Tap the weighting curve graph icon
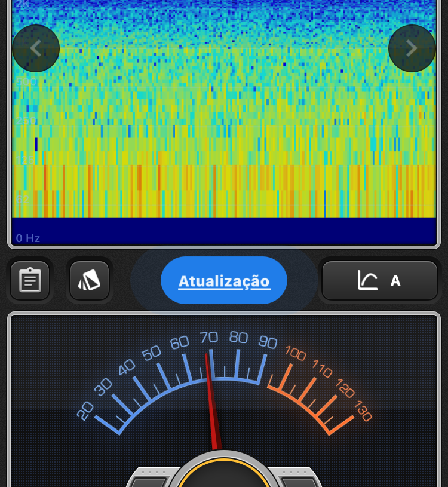The height and width of the screenshot is (487, 448). 367,280
